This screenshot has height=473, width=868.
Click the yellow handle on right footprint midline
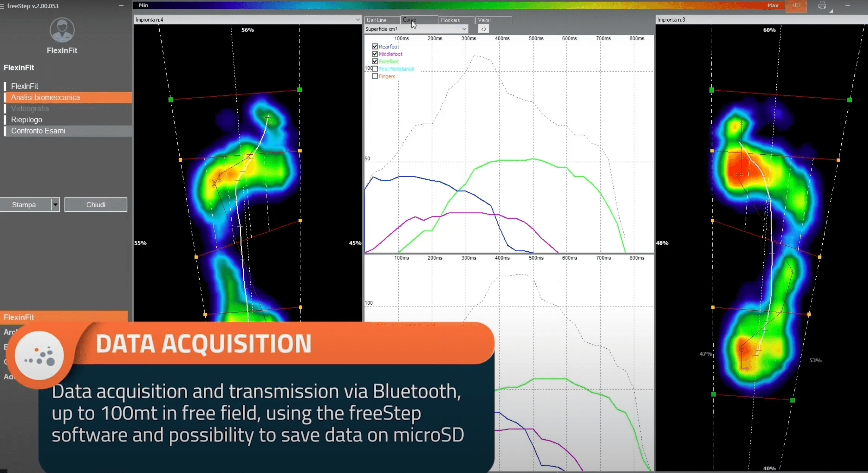point(712,221)
